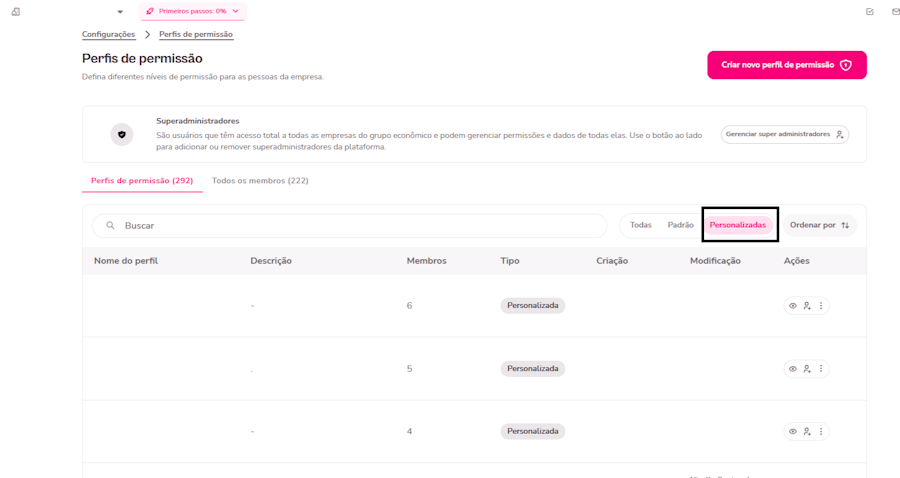Click the member count 6 cell
Image resolution: width=900 pixels, height=478 pixels.
pos(409,305)
